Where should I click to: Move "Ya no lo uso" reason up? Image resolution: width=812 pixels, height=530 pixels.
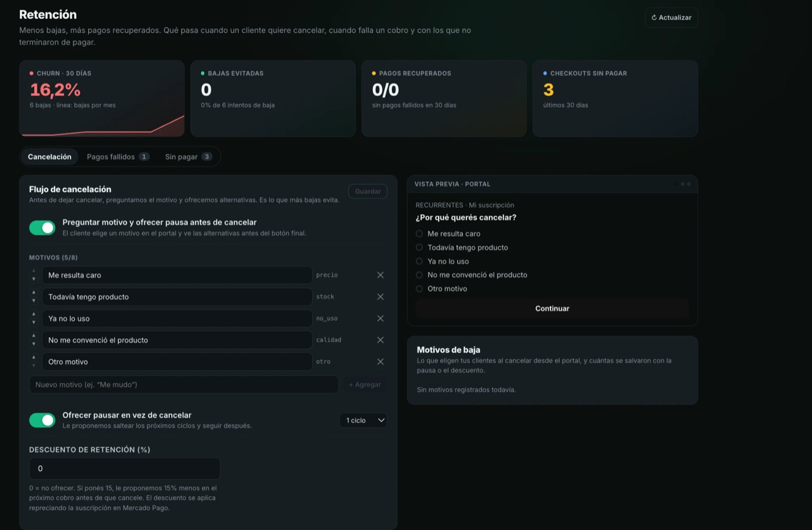[34, 314]
